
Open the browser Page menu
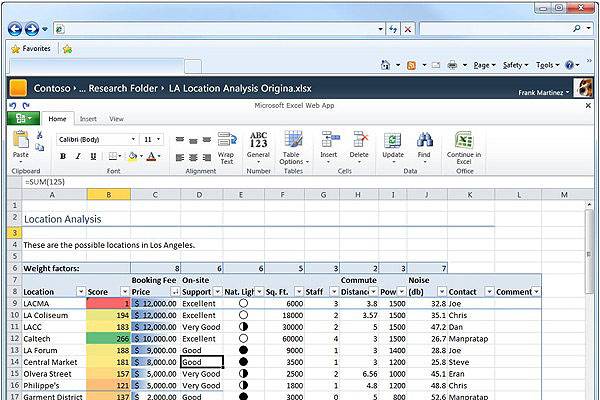click(484, 65)
